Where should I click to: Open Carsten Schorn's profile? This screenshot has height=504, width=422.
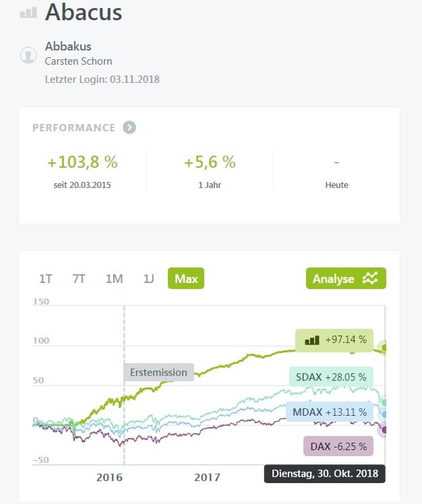pyautogui.click(x=78, y=62)
